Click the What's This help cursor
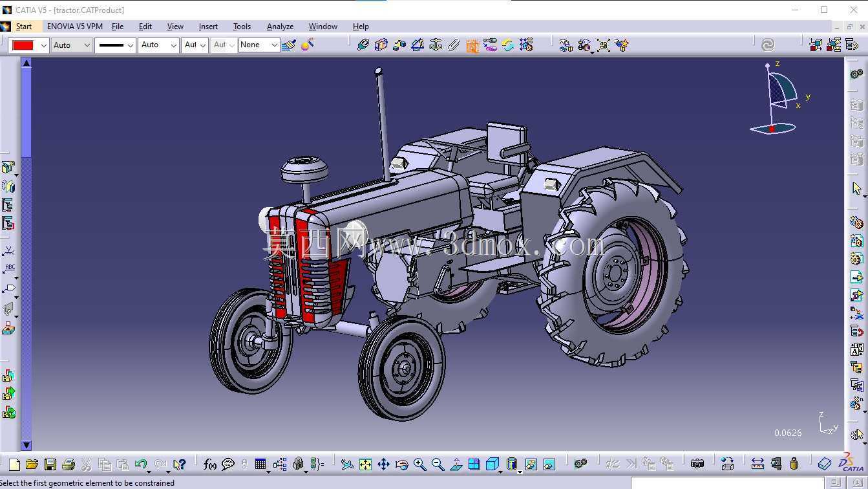This screenshot has width=868, height=489. pyautogui.click(x=180, y=464)
